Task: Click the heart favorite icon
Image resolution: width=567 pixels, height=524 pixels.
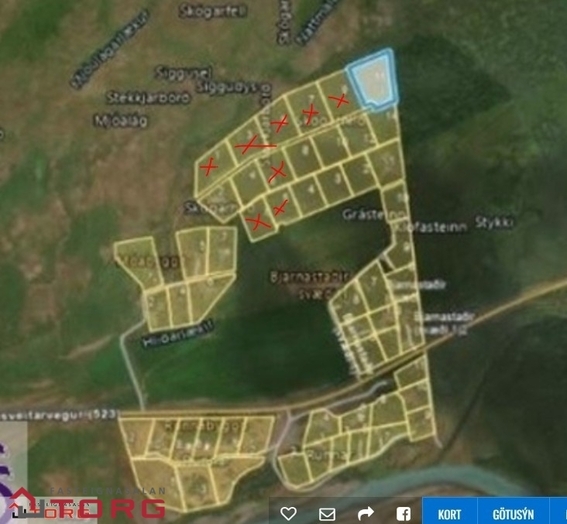Action: (288, 514)
